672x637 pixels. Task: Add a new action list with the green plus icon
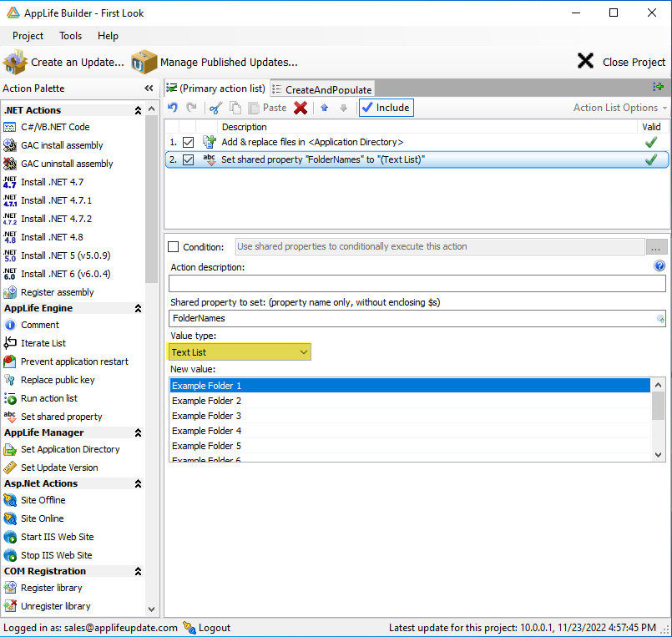(659, 87)
